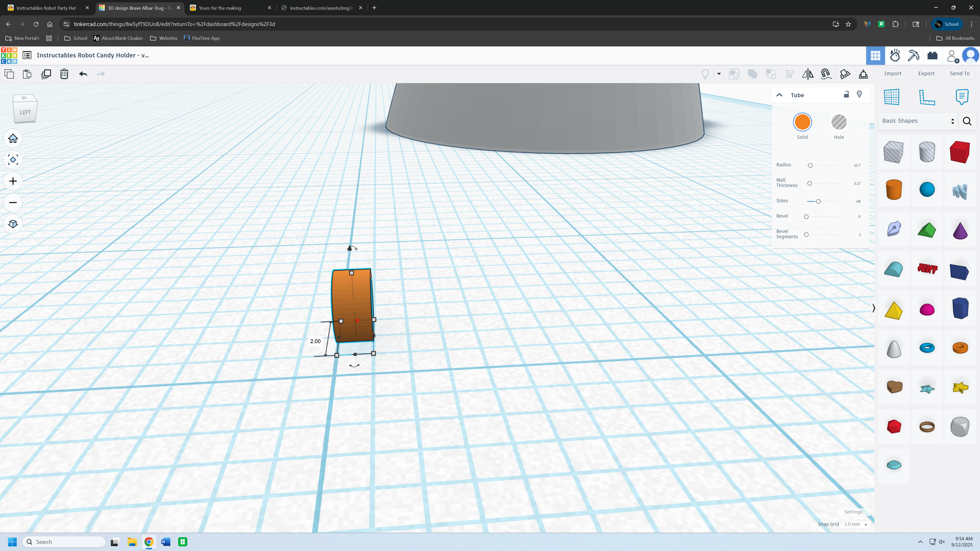
Task: Open a new browser tab
Action: point(374,8)
